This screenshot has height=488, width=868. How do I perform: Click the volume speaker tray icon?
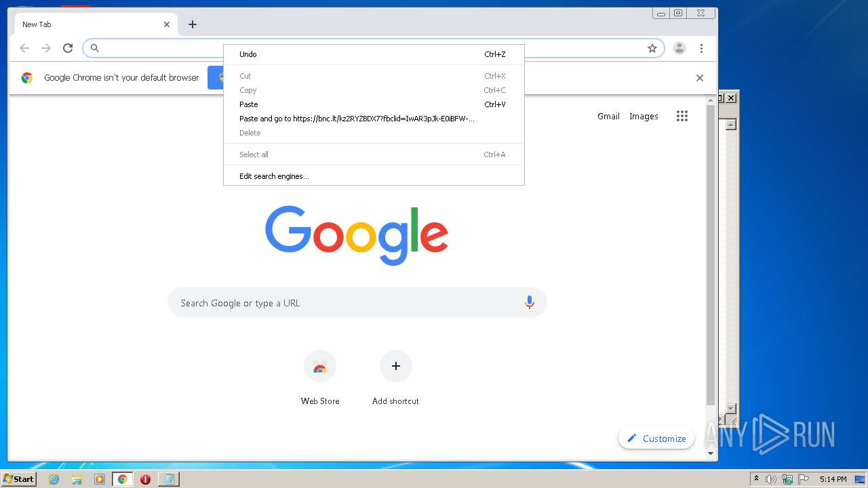pos(771,479)
